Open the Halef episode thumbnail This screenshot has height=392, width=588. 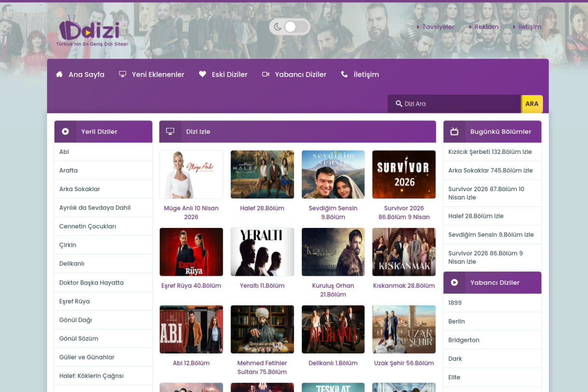tap(262, 175)
